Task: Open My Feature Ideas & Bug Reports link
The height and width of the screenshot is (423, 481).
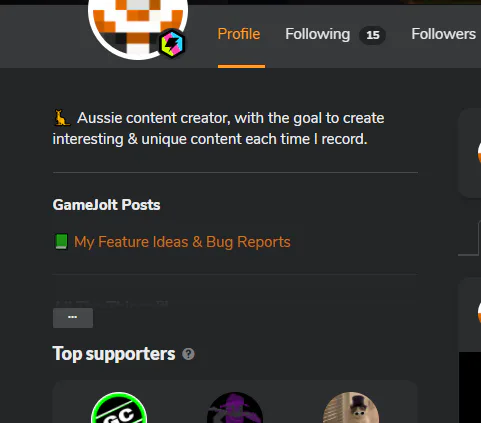Action: [x=182, y=242]
